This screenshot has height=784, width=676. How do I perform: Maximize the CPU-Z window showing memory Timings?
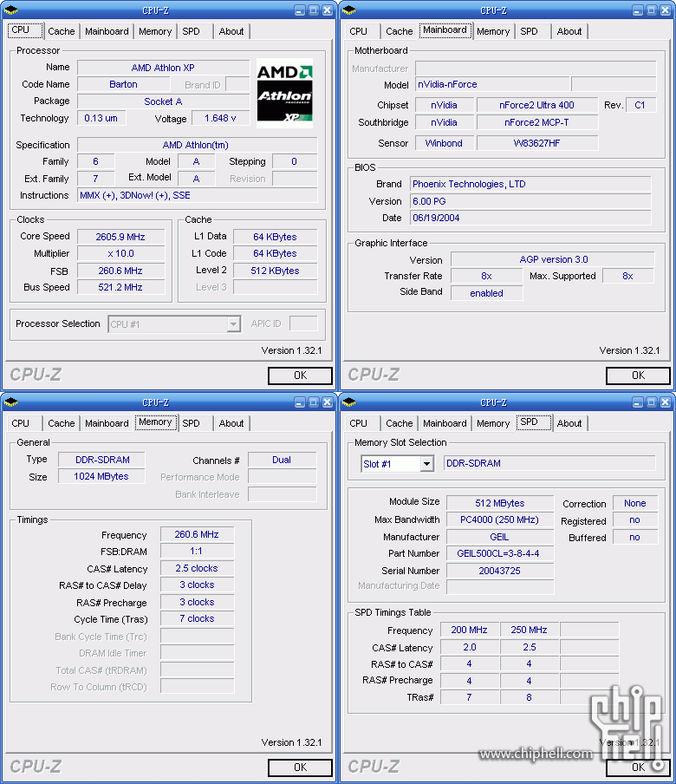click(313, 402)
